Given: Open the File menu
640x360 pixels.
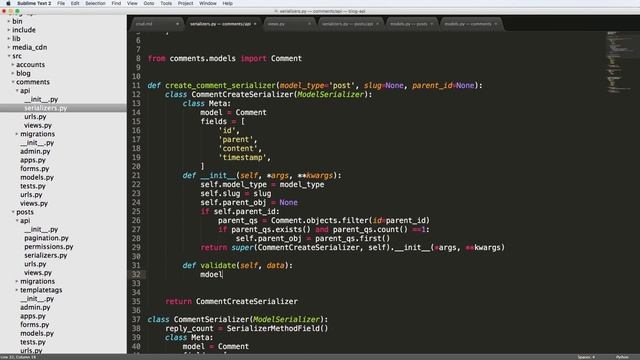Looking at the screenshot, I should [x=61, y=3].
